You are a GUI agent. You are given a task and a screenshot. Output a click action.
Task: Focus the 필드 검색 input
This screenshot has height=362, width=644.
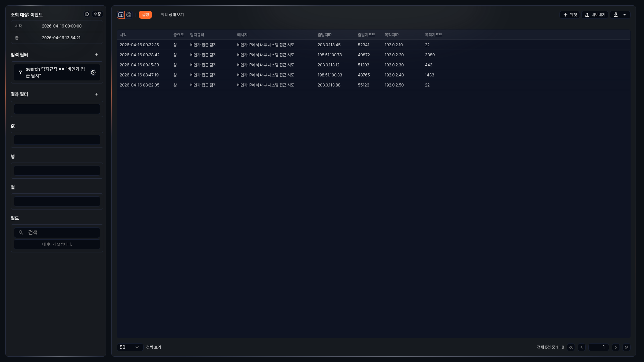pyautogui.click(x=62, y=232)
